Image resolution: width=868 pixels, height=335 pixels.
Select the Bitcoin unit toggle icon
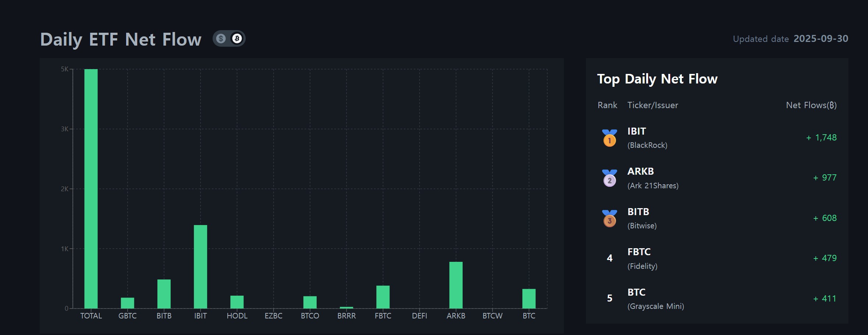pos(237,39)
